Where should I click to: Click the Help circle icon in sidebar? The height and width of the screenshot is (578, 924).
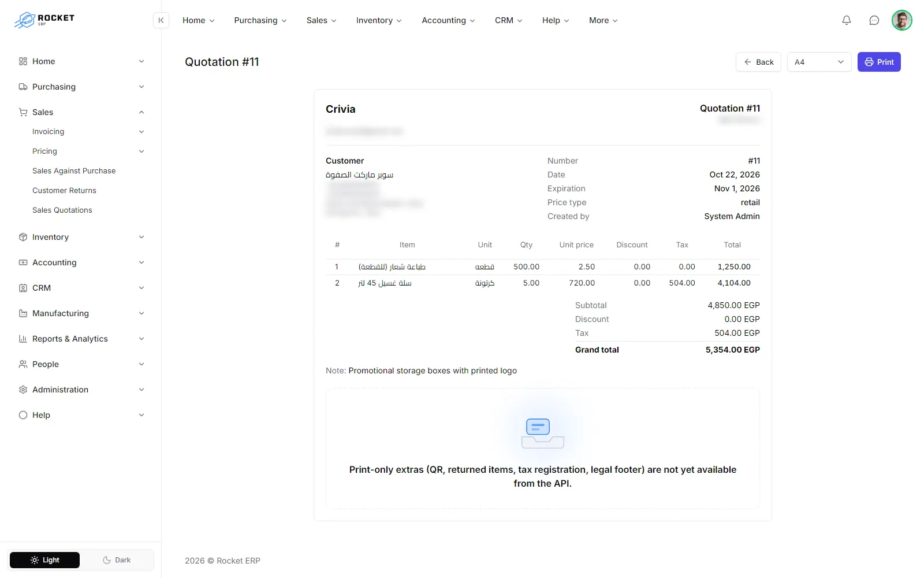(23, 415)
